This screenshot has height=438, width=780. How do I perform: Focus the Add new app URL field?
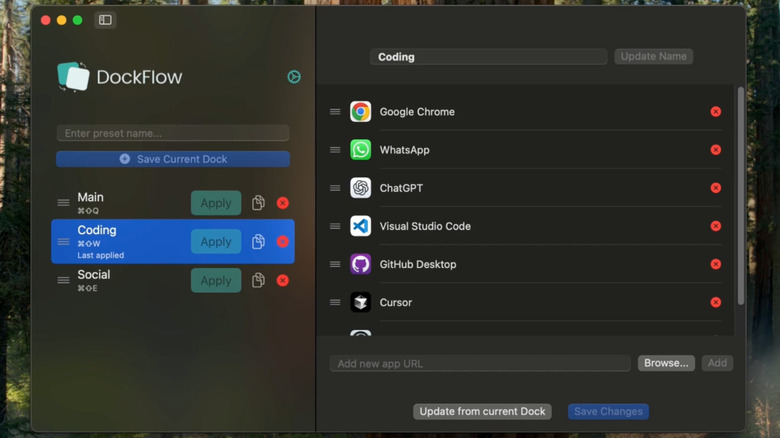click(480, 364)
